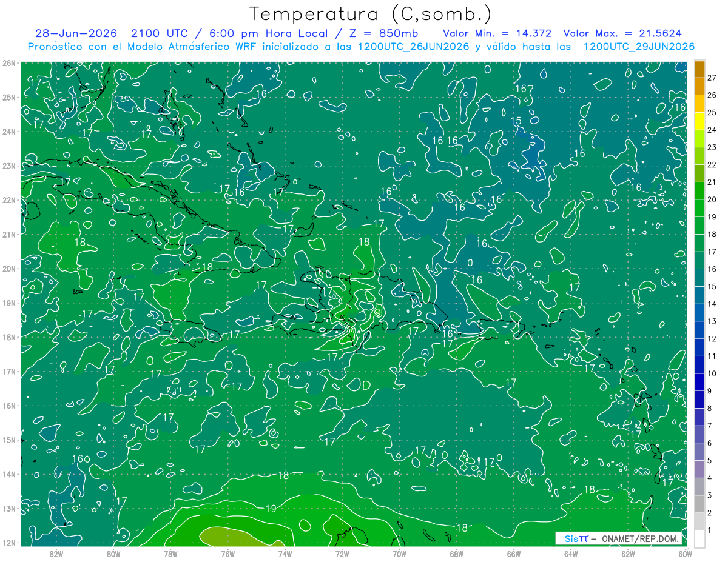Pick the gray swatch between 2 and 3
The height and width of the screenshot is (562, 728).
(x=699, y=504)
